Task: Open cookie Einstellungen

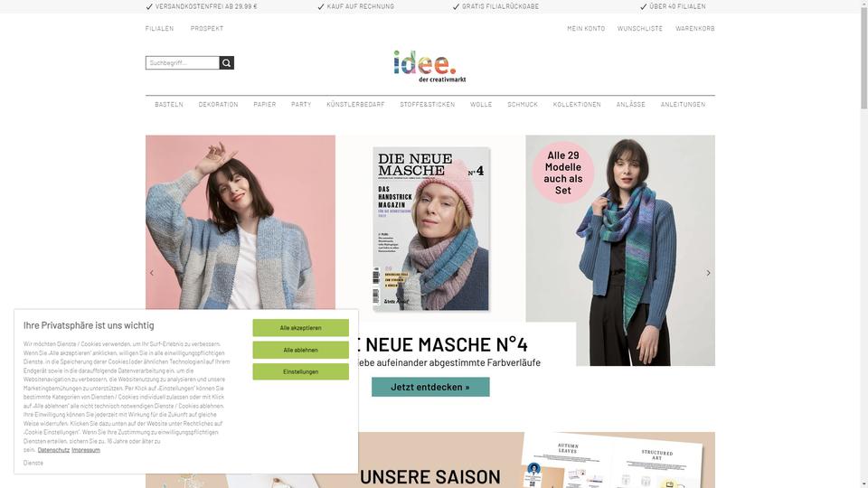Action: [300, 371]
